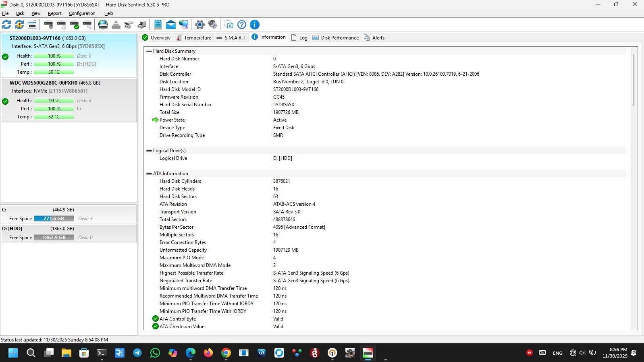Click the disk with green checkmark icon

(75, 25)
